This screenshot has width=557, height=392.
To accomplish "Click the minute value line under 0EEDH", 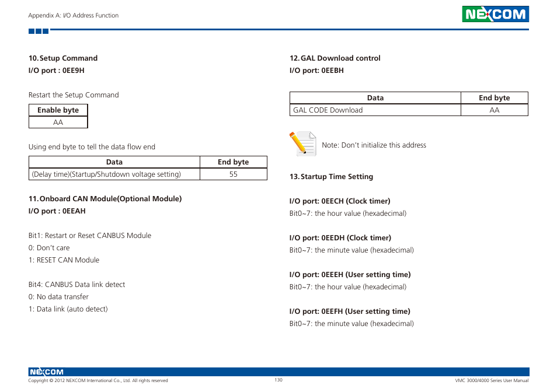I will coord(351,250).
